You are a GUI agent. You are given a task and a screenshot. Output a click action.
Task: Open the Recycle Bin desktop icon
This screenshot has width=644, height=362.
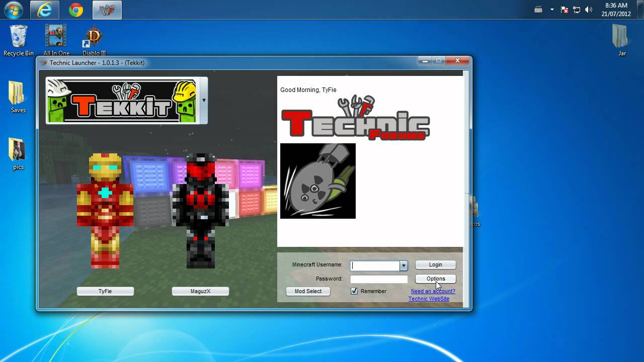[19, 40]
